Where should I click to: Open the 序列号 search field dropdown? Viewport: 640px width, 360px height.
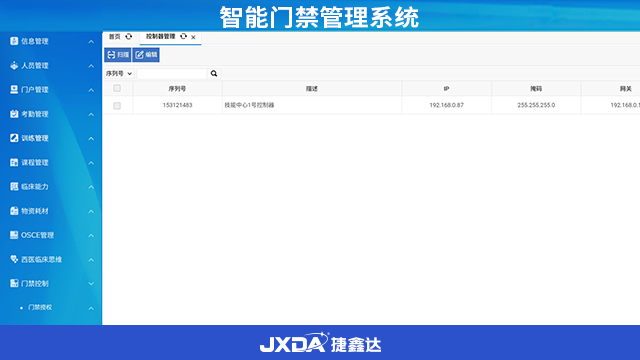pos(119,74)
